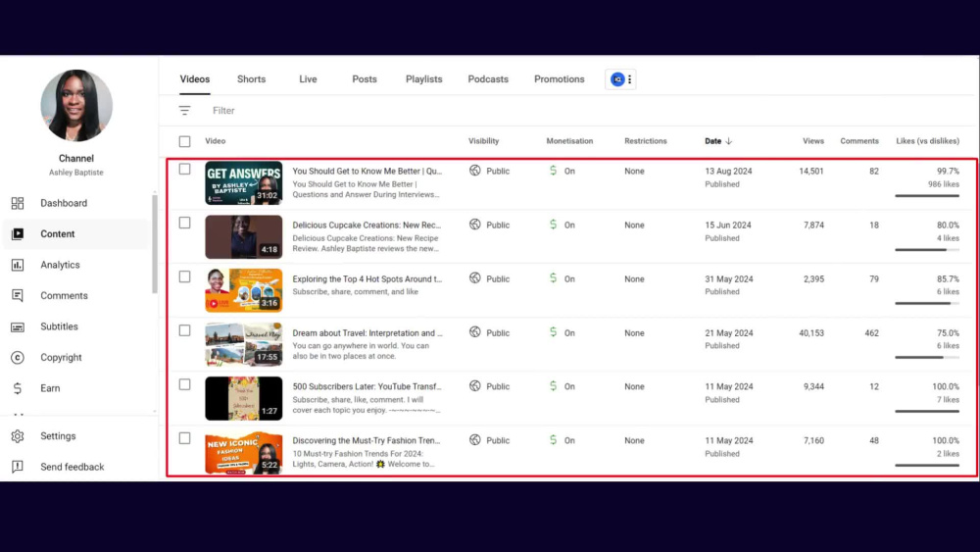Screen dimensions: 980x552
Task: Open title 'Dream about Travel: Interpretation'
Action: pyautogui.click(x=367, y=333)
